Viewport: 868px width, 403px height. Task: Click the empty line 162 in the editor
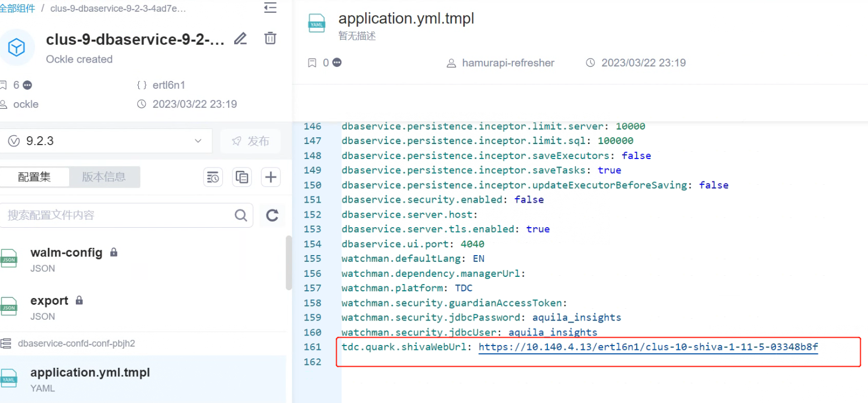600,362
